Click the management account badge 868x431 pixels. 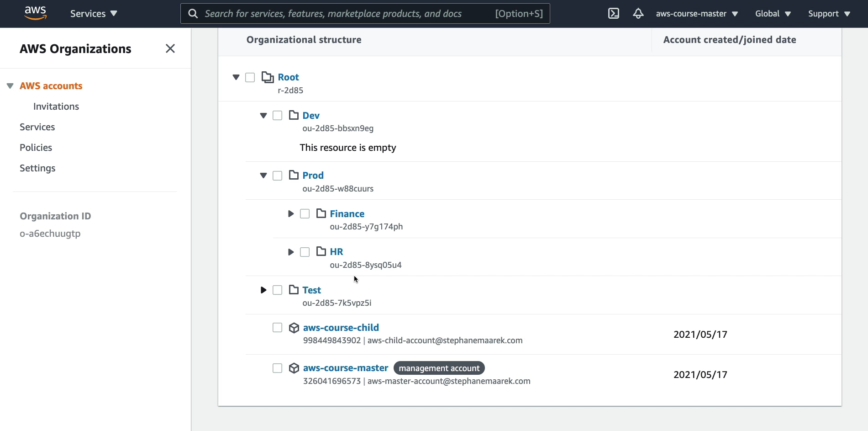pos(439,368)
